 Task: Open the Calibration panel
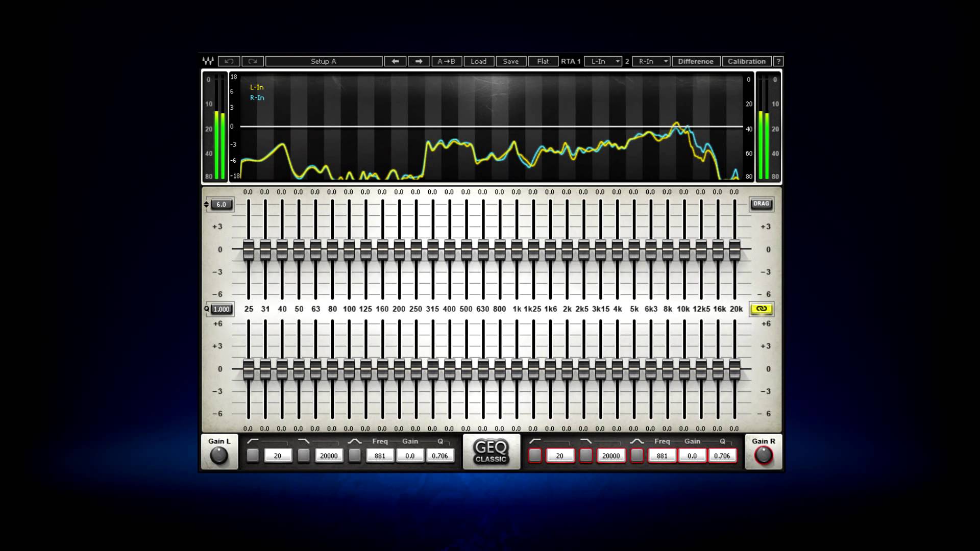click(746, 61)
